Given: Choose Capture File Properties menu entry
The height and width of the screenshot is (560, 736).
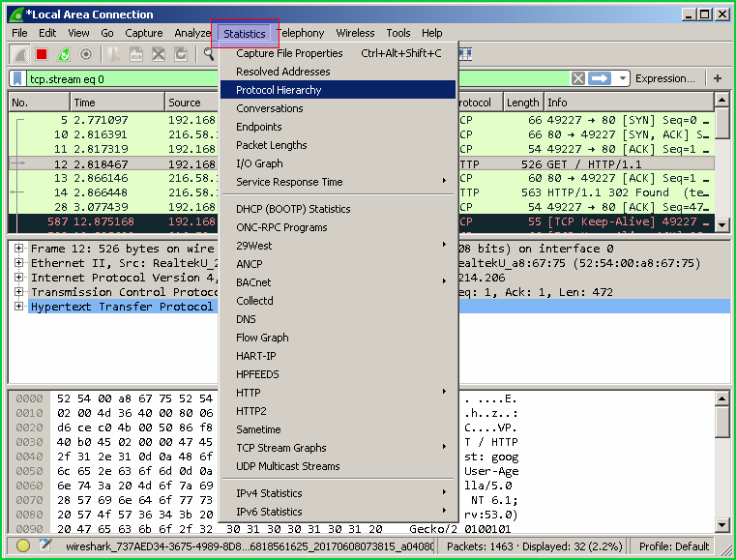Looking at the screenshot, I should point(338,53).
